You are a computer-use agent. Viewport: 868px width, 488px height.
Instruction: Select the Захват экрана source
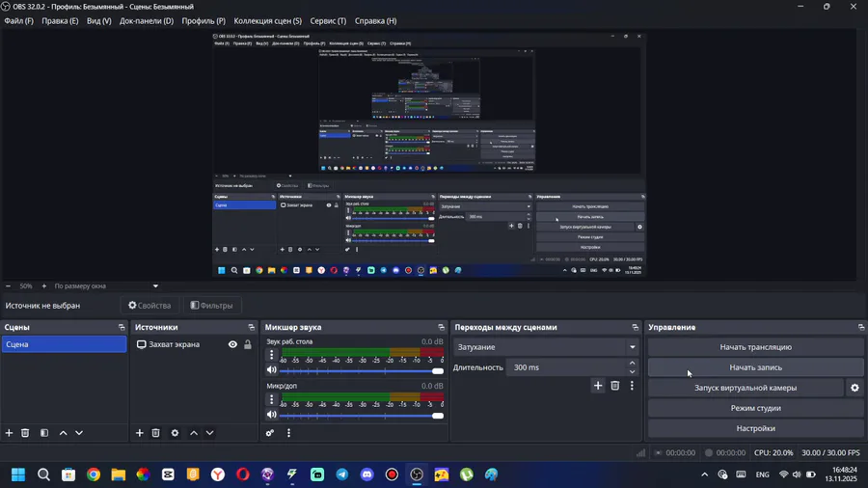click(174, 344)
